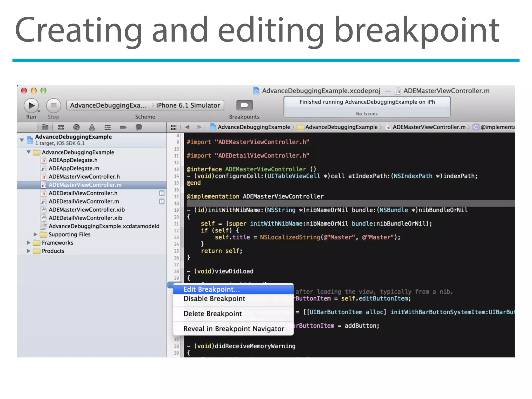Choose Delete Breakpoint from context menu

pyautogui.click(x=233, y=314)
